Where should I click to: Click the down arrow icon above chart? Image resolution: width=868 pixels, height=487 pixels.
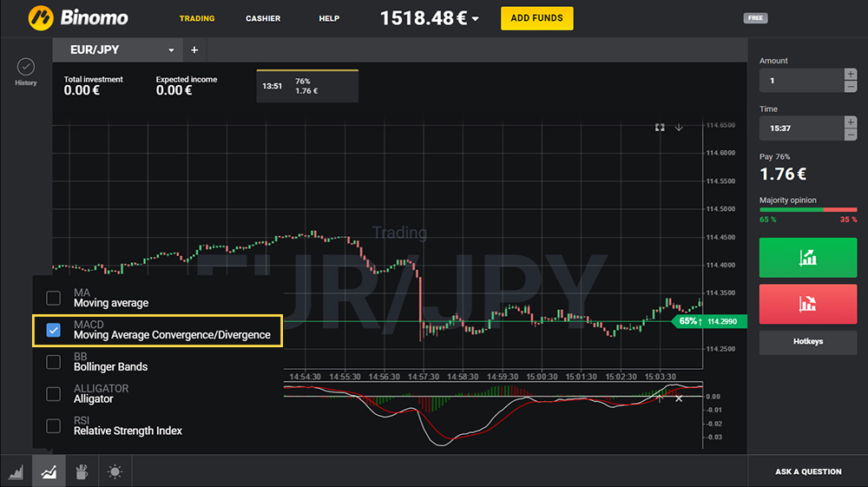click(x=679, y=128)
